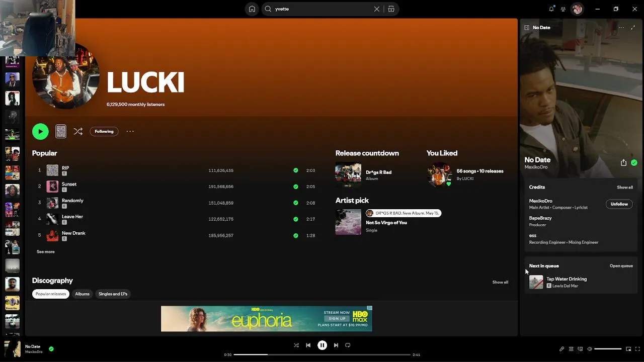Open the user profile avatar menu
The height and width of the screenshot is (362, 644).
pyautogui.click(x=577, y=9)
